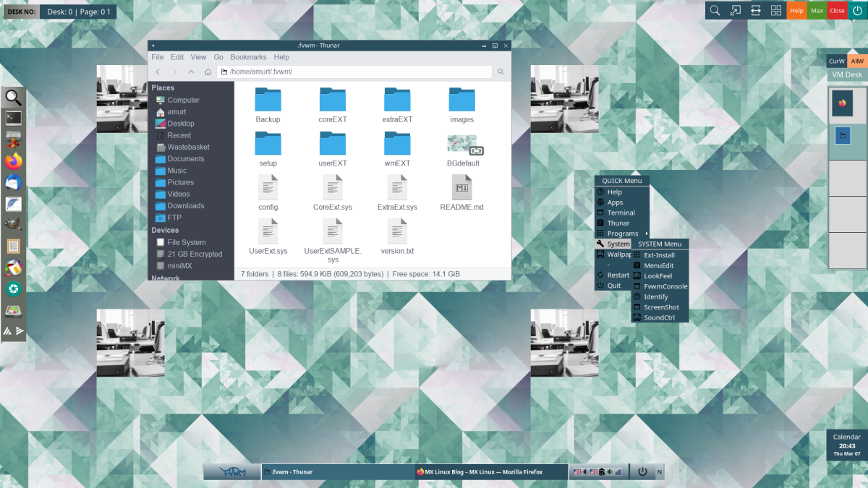Open the Bookmarks menu in Thunar
Screen dimensions: 868x488
point(248,57)
